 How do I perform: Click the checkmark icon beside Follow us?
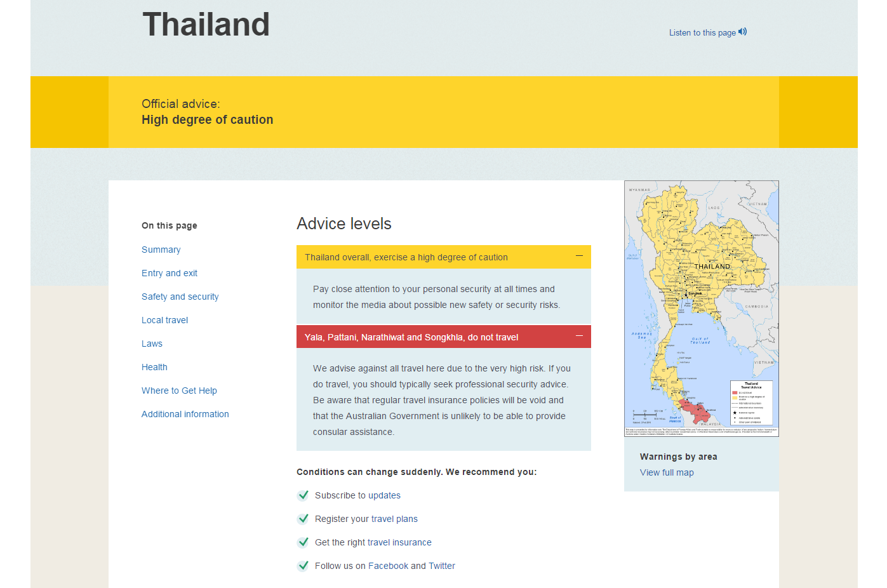tap(303, 566)
